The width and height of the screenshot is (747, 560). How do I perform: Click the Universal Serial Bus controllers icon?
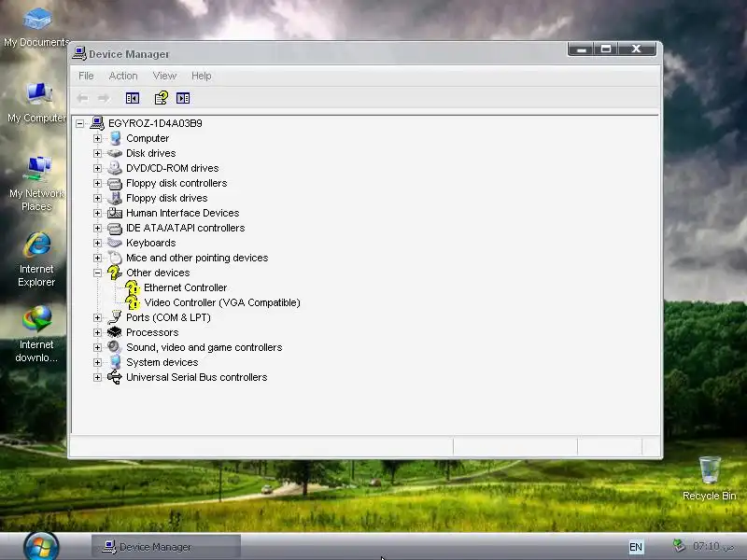[x=115, y=377]
